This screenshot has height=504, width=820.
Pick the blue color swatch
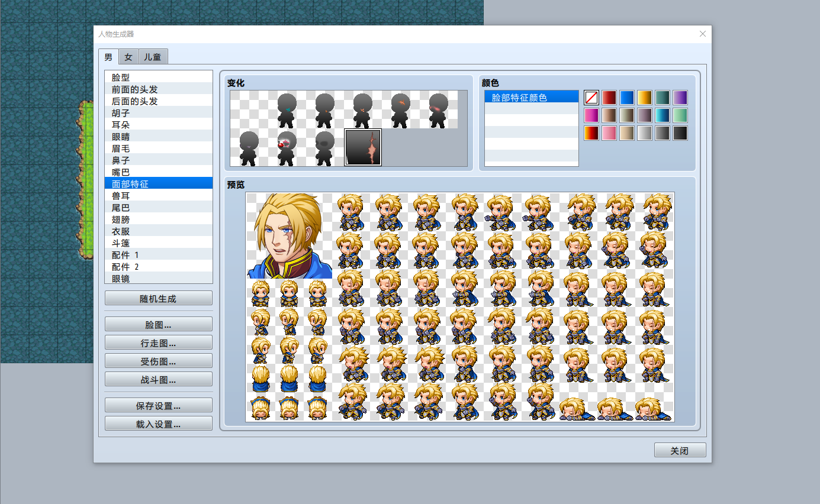(627, 98)
